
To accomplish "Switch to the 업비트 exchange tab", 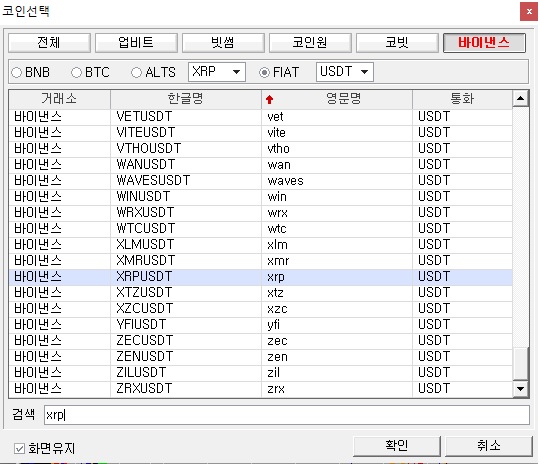I will [136, 43].
